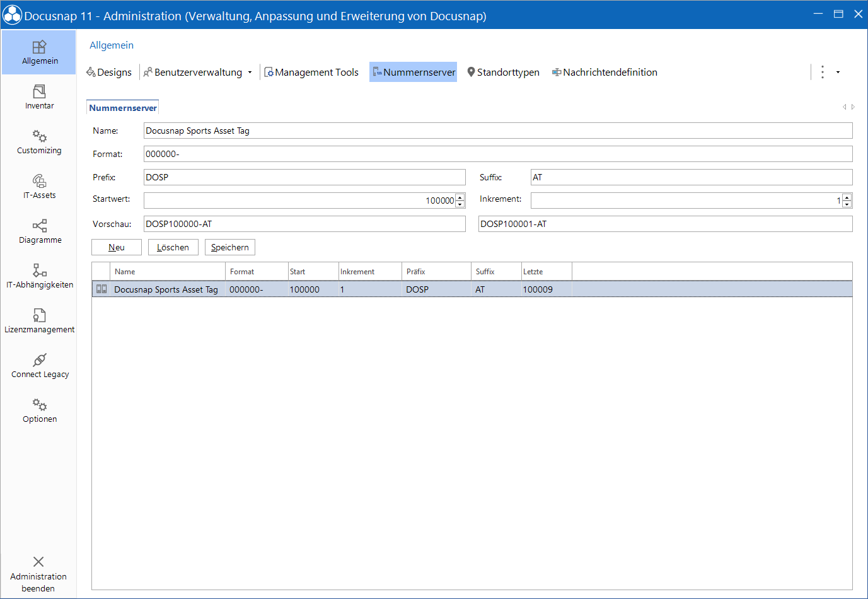Click the toolbar vertical ellipsis button

coord(822,72)
